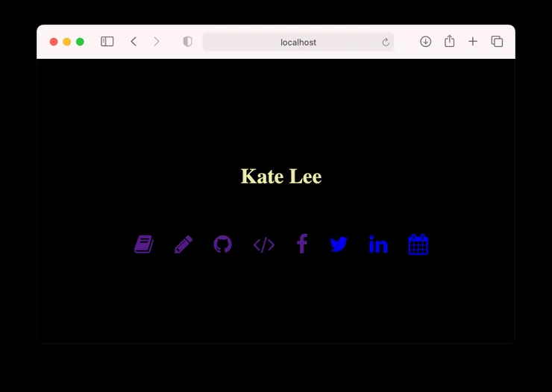
Task: Focus the localhost address bar
Action: tap(298, 42)
